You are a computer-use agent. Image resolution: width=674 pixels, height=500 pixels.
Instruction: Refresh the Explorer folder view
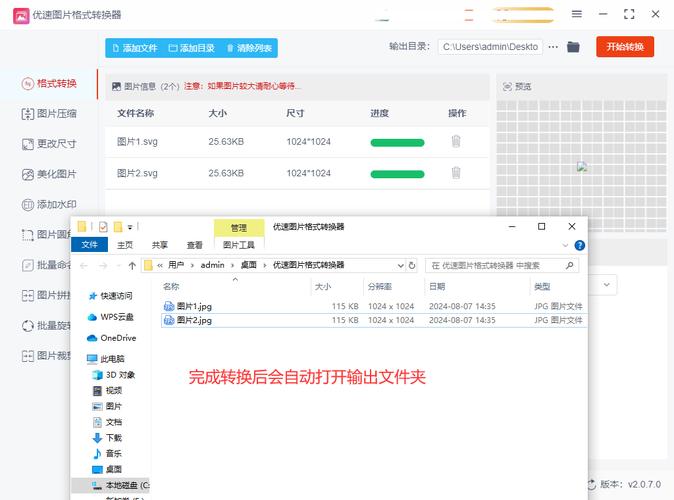(x=412, y=266)
